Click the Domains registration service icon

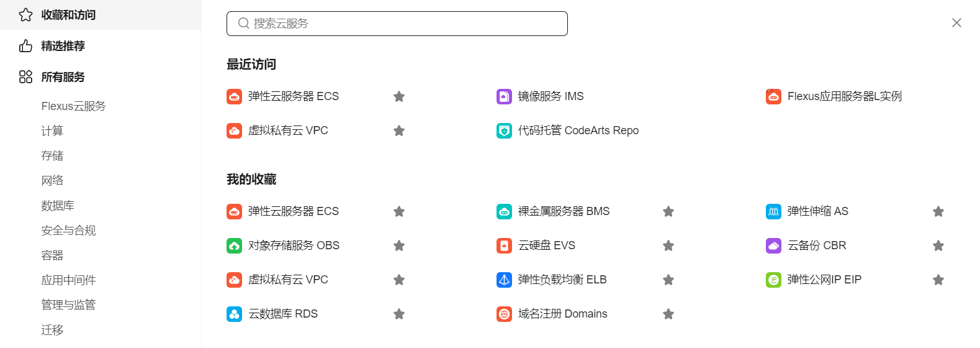coord(504,314)
